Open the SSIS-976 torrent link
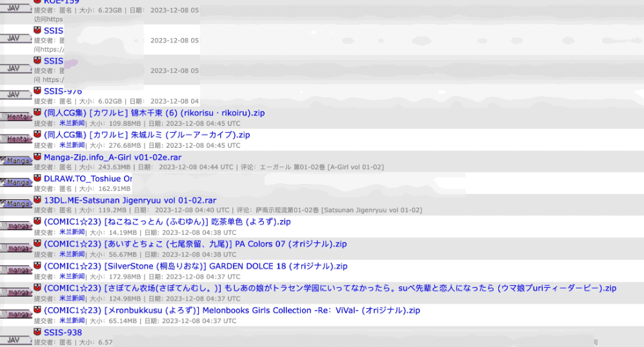644x347 pixels. 63,91
